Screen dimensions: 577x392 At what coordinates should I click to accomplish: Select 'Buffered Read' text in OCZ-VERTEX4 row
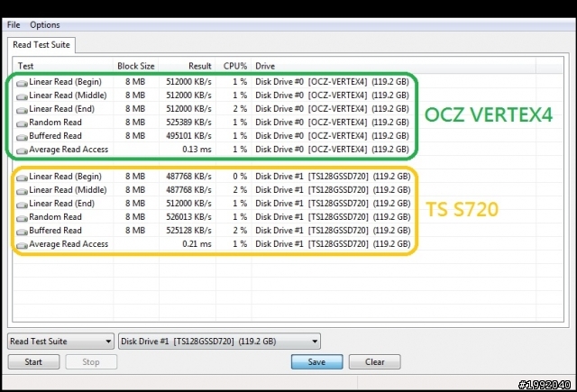coord(56,136)
